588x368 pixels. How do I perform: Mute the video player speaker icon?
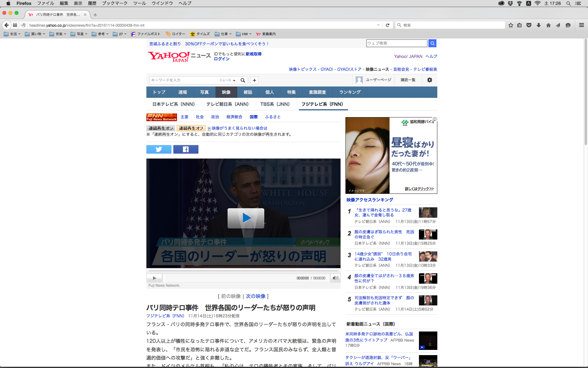pos(335,278)
